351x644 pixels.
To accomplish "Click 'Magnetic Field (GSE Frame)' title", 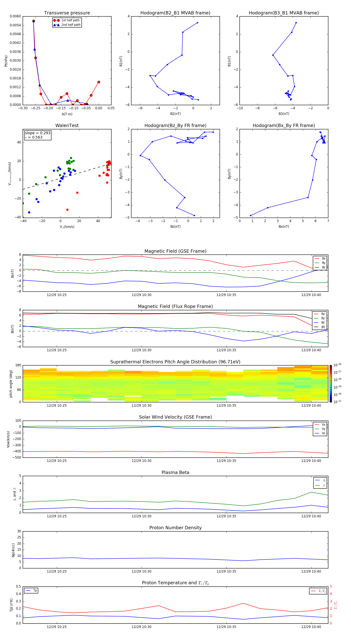I will pyautogui.click(x=175, y=251).
